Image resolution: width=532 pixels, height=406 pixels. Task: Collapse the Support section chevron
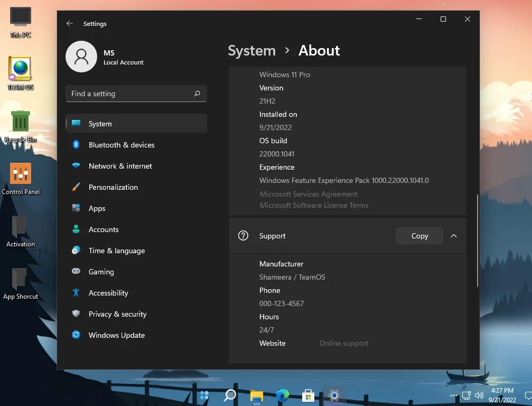(454, 236)
